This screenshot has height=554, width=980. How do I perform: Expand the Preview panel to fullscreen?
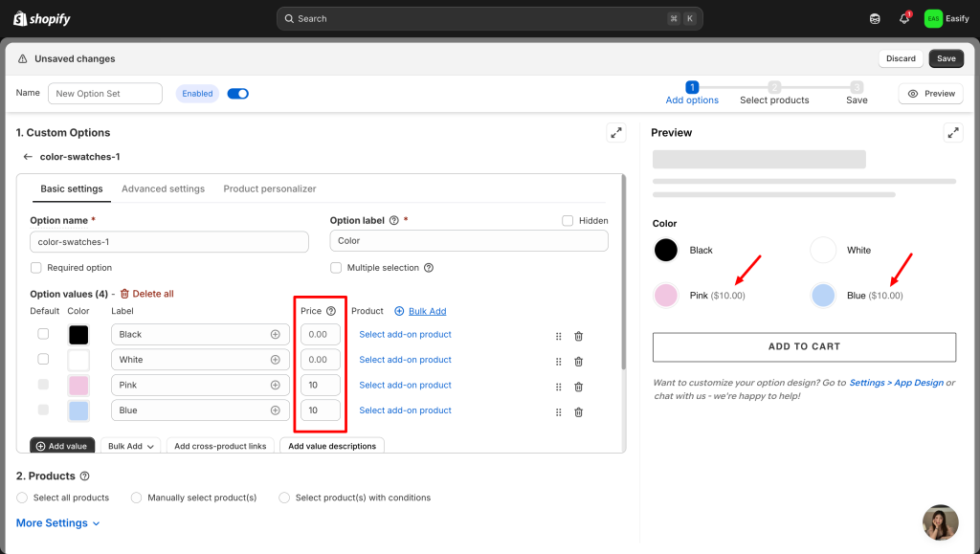(952, 133)
